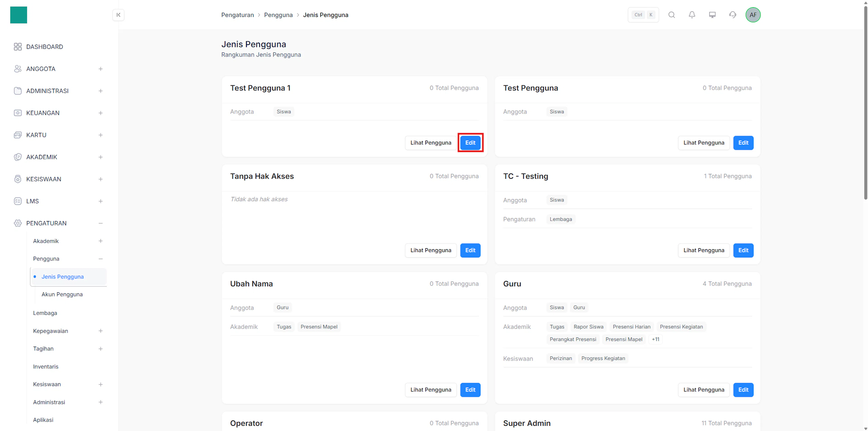Collapse the PENGATURAN menu minus

pos(100,223)
